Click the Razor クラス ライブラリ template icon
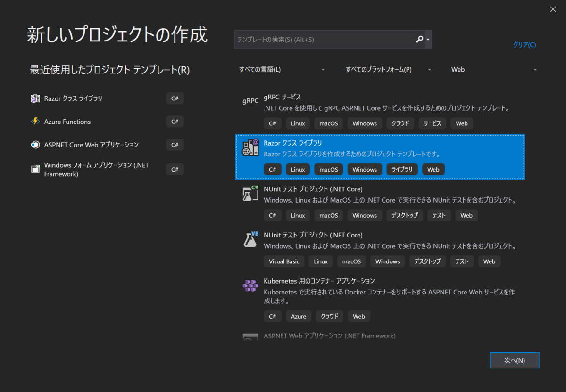Screen dimensions: 566x392 tap(250, 147)
